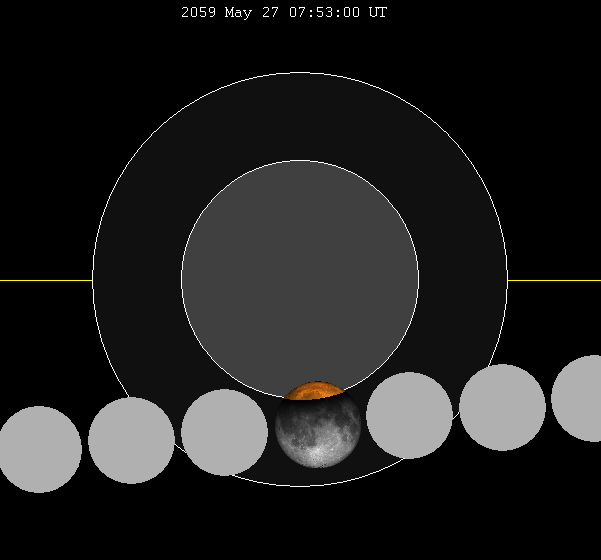Select the orange eclipsed top of the Moon

(315, 390)
